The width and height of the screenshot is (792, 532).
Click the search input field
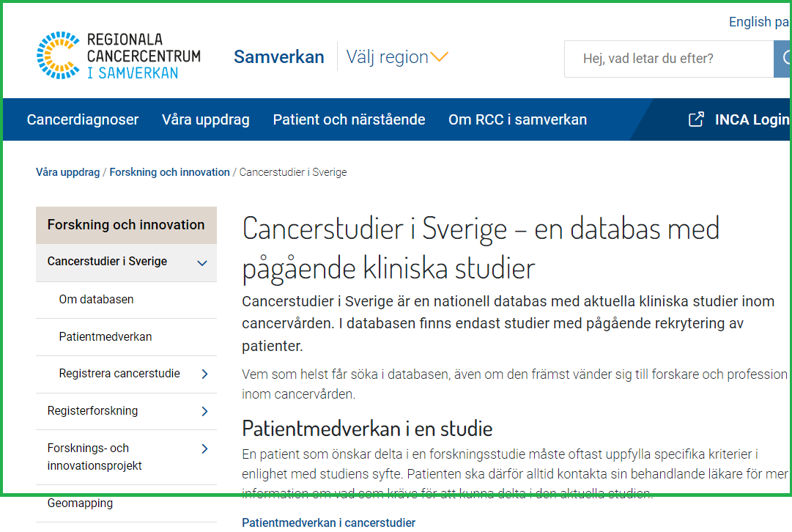coord(667,59)
